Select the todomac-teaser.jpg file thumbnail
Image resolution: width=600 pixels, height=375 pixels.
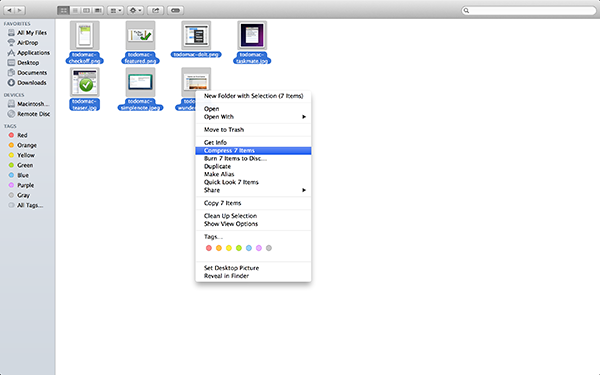[85, 82]
